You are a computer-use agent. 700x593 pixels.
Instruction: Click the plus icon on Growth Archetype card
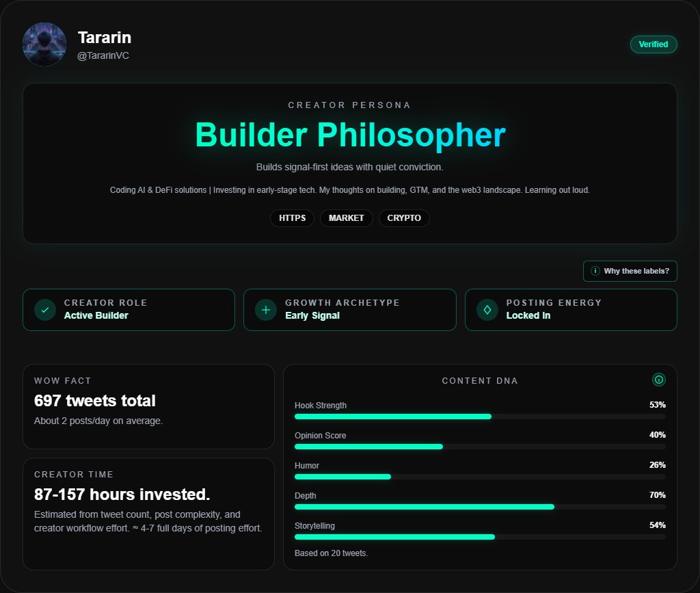[266, 309]
